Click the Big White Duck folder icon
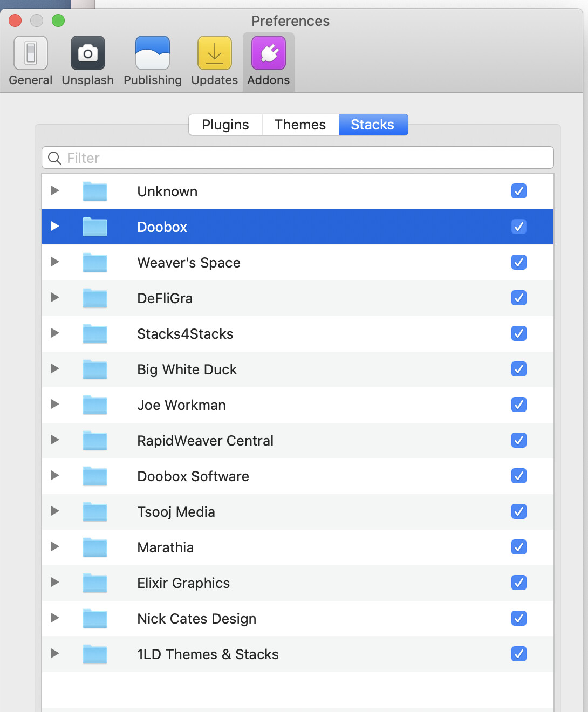The width and height of the screenshot is (588, 712). [95, 369]
